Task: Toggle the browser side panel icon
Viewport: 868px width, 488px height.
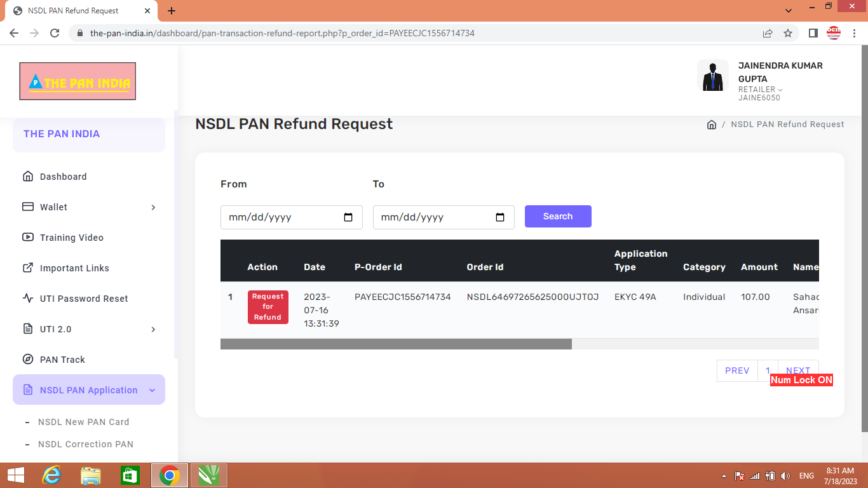Action: pyautogui.click(x=813, y=33)
